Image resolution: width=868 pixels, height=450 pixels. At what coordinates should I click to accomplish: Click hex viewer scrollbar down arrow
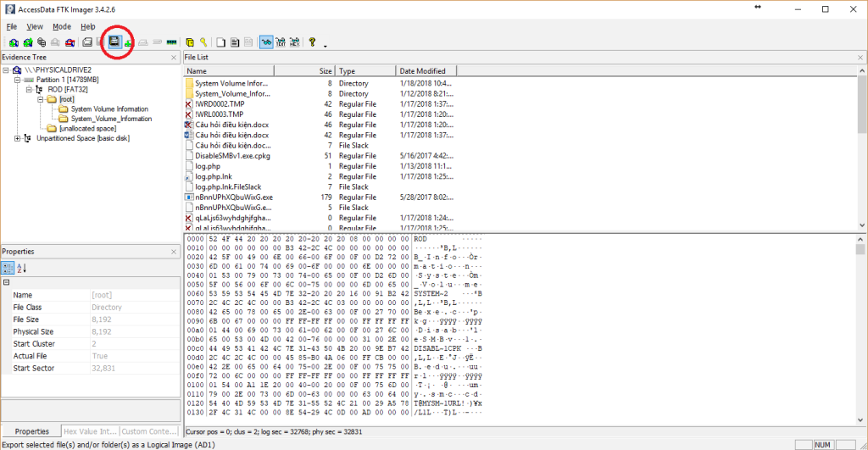[860, 420]
